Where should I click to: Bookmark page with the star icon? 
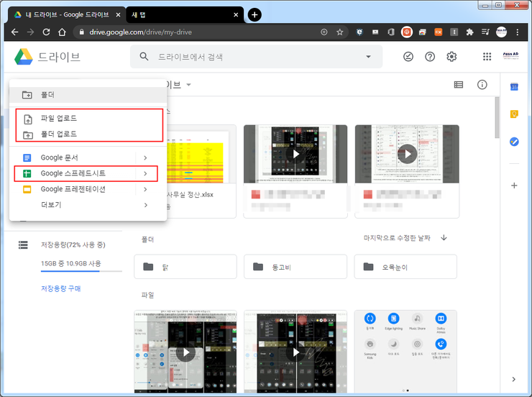tap(339, 32)
